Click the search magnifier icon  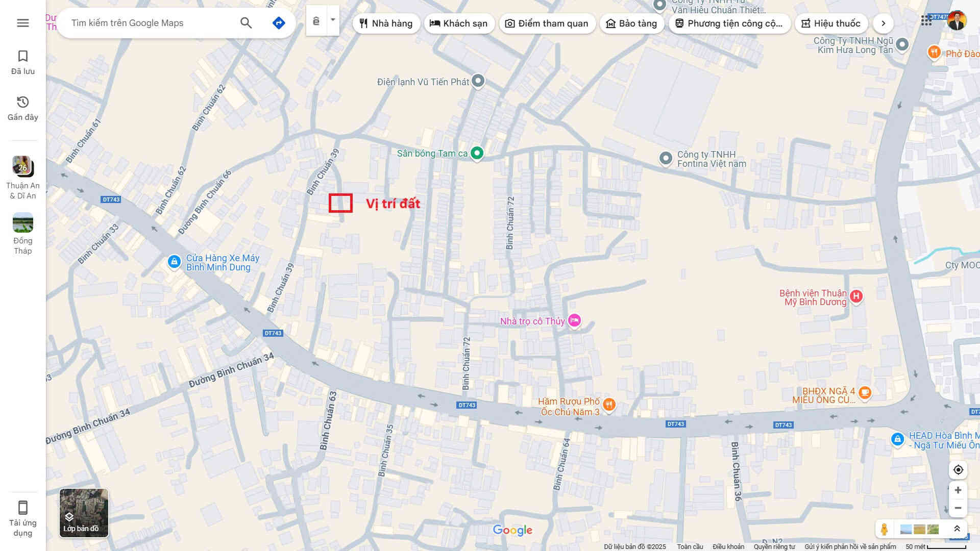click(246, 23)
